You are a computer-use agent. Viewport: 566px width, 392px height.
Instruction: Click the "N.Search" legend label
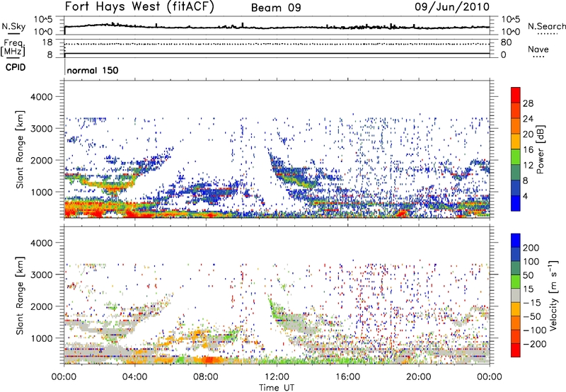(x=546, y=26)
